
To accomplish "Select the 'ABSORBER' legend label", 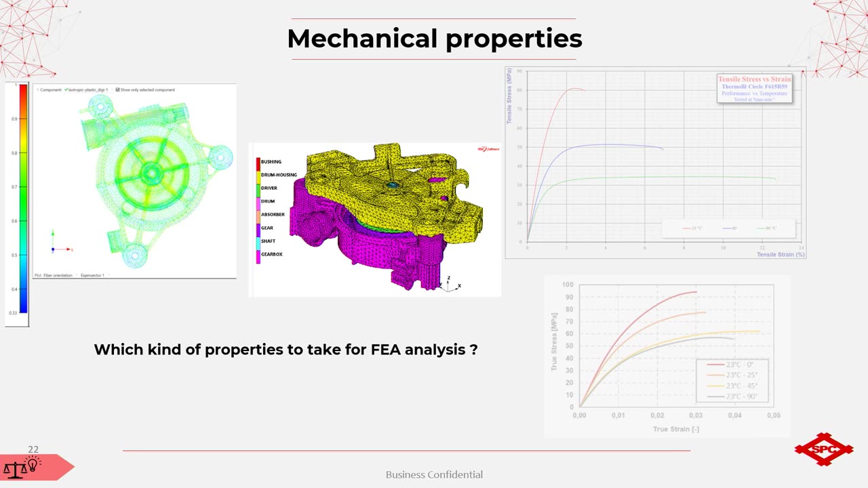I will pos(273,215).
